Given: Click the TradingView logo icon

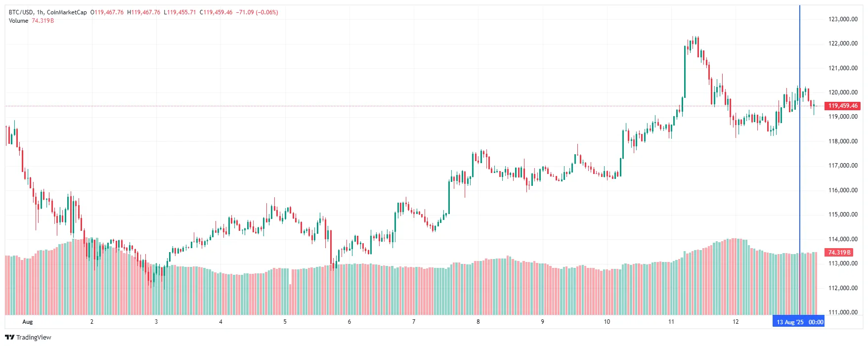Looking at the screenshot, I should tap(9, 337).
